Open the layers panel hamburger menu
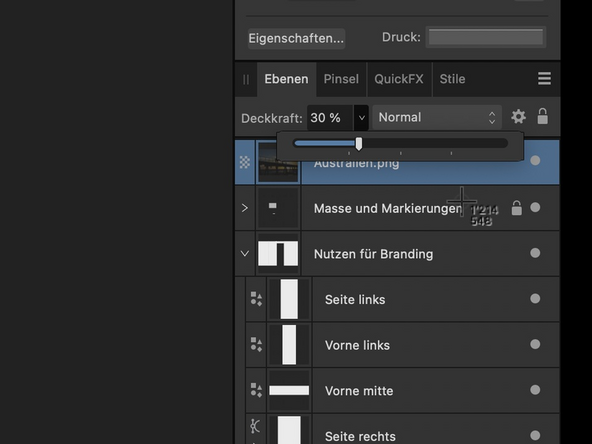 tap(544, 79)
